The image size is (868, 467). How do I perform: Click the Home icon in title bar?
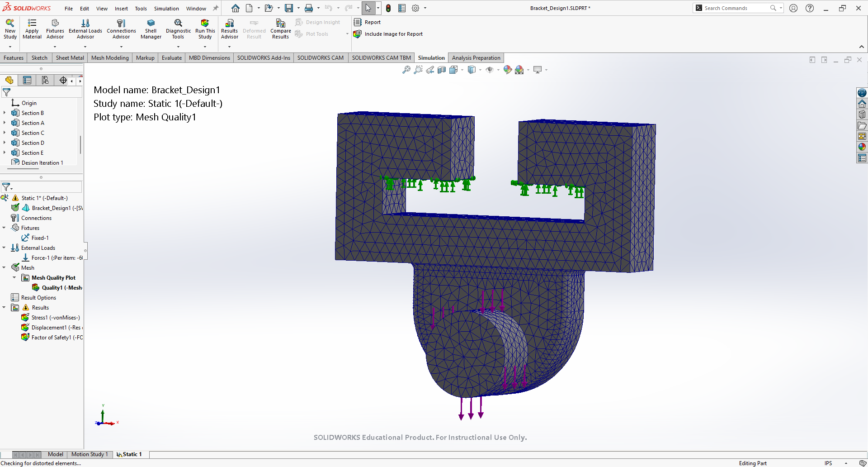coord(236,8)
